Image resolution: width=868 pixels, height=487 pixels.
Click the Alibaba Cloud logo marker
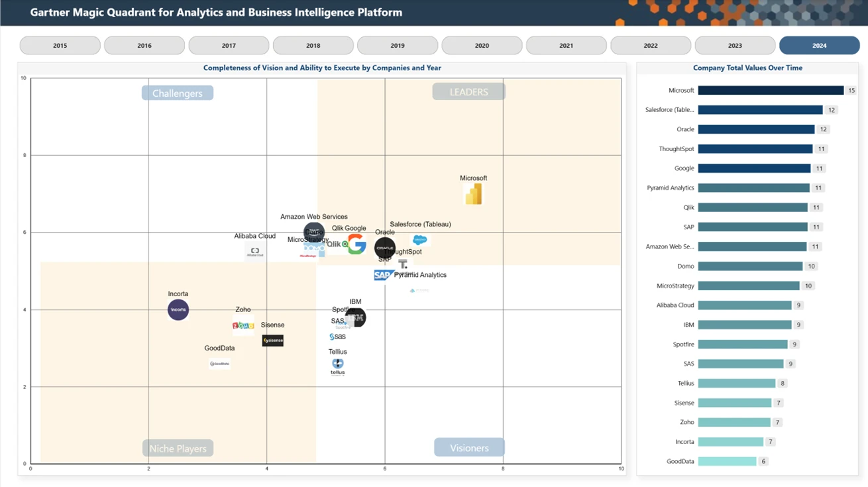(255, 251)
